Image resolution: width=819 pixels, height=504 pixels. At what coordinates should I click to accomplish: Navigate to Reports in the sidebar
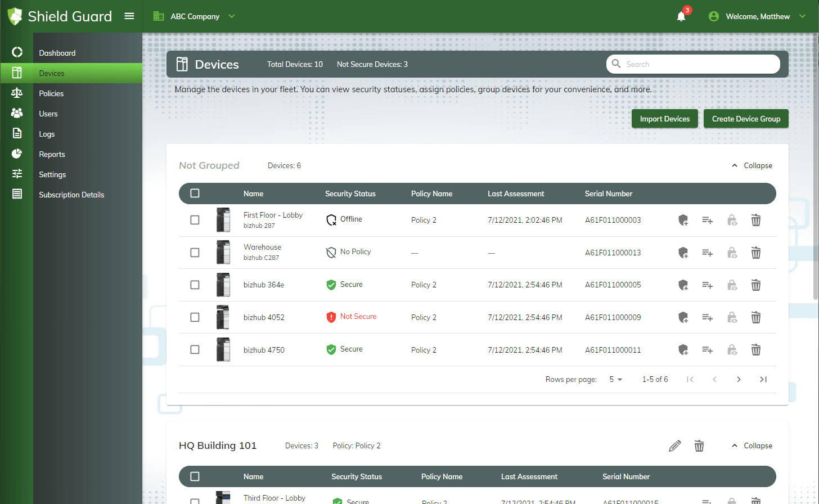click(52, 155)
